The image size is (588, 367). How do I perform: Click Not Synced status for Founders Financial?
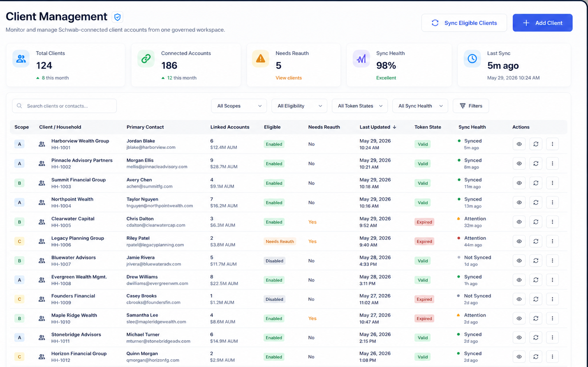pyautogui.click(x=477, y=296)
